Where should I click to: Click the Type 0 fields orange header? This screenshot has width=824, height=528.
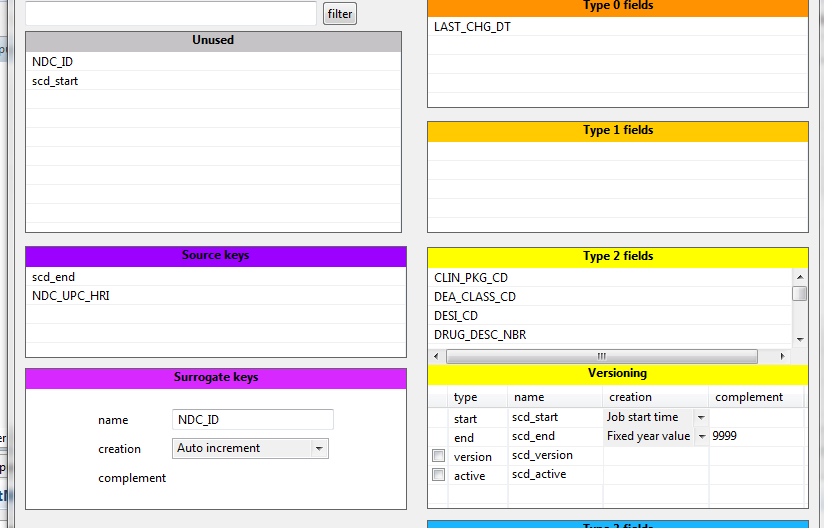617,7
